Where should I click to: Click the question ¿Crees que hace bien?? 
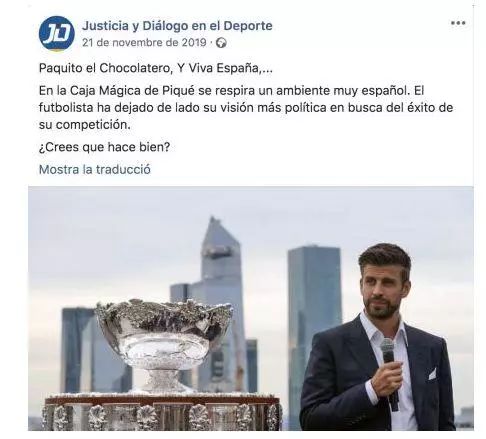click(x=104, y=147)
